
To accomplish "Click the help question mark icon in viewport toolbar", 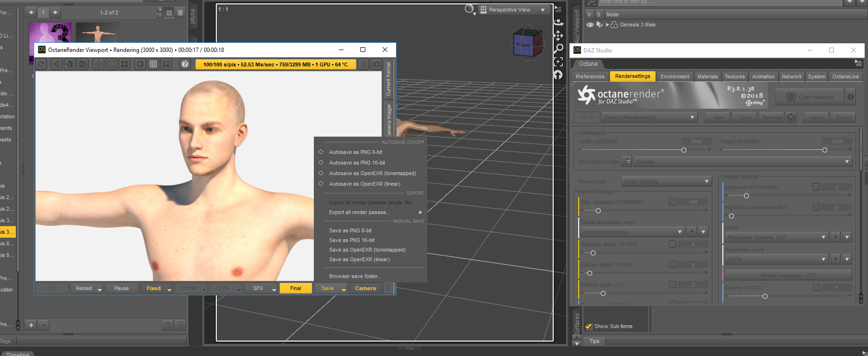I will pos(185,64).
